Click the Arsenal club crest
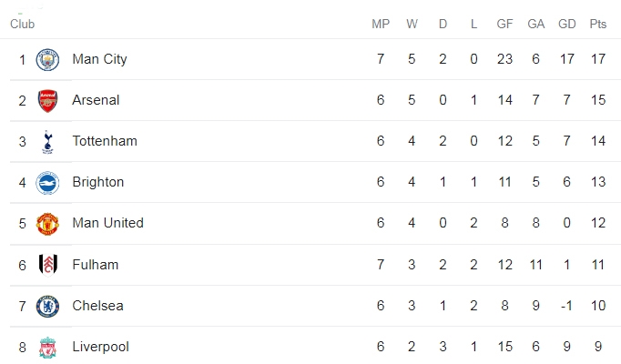Viewport: 621px width, 364px height. pyautogui.click(x=47, y=101)
